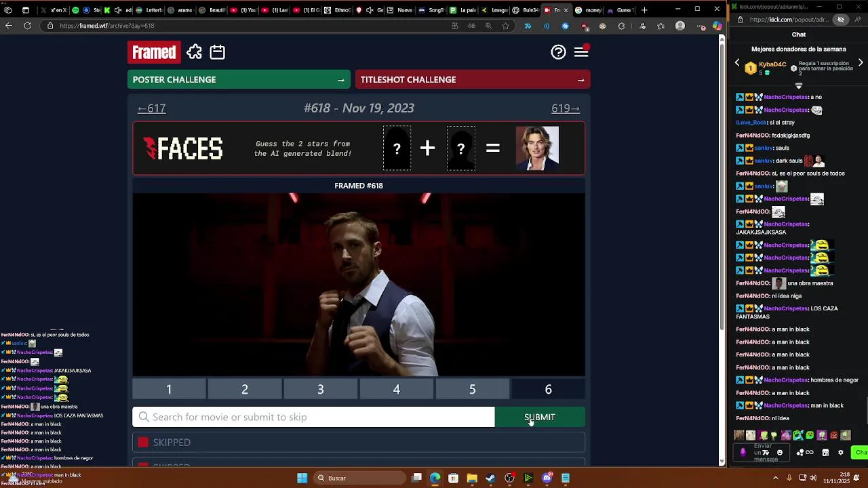Click the purple microphone icon in chat box
This screenshot has height=488, width=868.
click(x=743, y=452)
